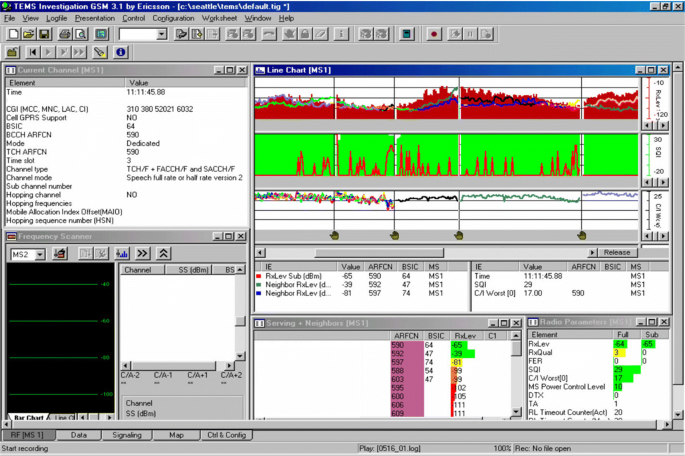Image resolution: width=685 pixels, height=456 pixels.
Task: Click the red RxLev Sub legend color swatch
Action: coord(259,276)
